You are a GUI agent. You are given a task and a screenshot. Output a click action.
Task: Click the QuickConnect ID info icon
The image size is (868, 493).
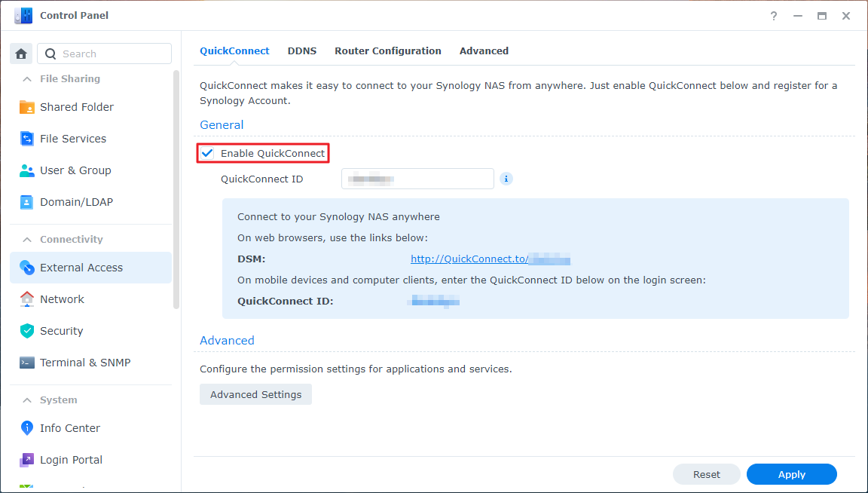pos(506,179)
